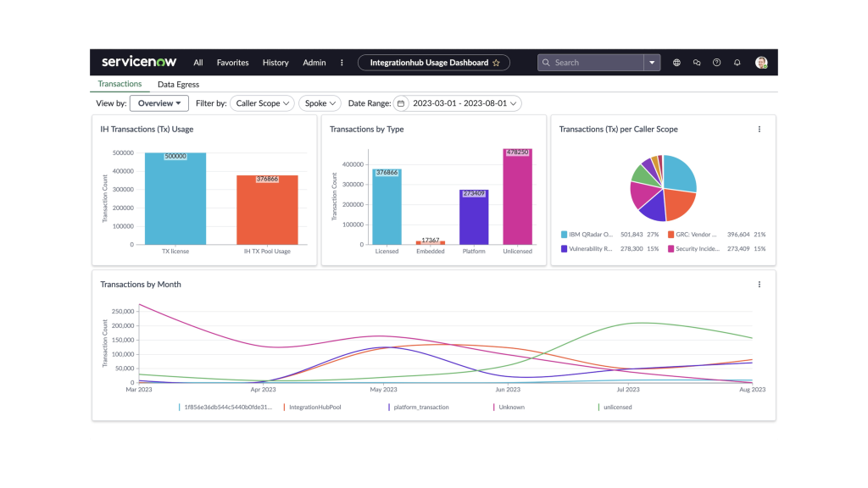
Task: Open the global navigation globe icon
Action: (x=676, y=62)
